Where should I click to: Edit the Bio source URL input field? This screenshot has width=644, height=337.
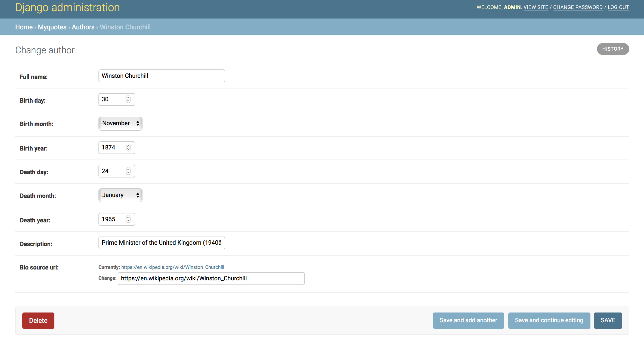pos(212,278)
